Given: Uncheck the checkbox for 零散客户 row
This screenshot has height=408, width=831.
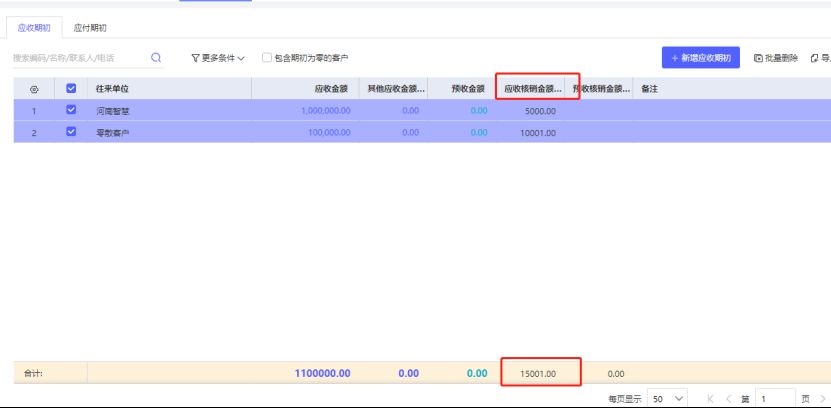Looking at the screenshot, I should pos(71,132).
